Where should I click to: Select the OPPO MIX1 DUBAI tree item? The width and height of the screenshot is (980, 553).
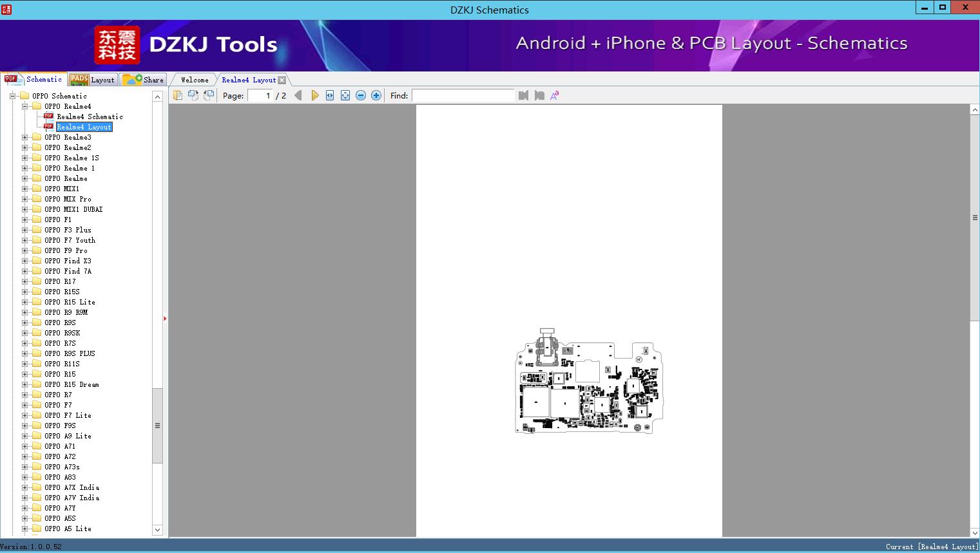(73, 209)
